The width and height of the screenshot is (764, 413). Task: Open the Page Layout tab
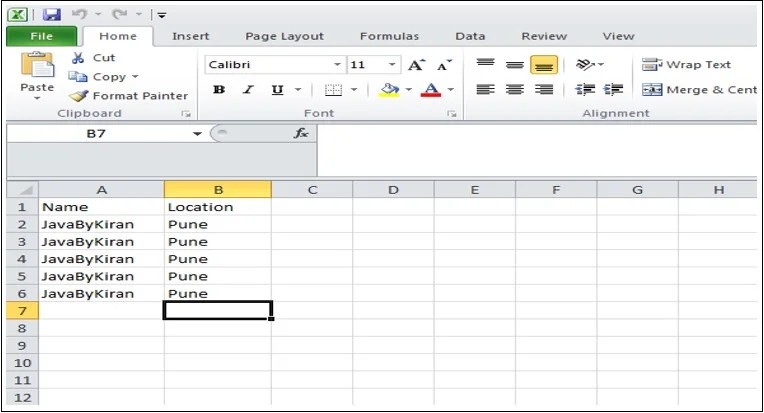point(285,37)
